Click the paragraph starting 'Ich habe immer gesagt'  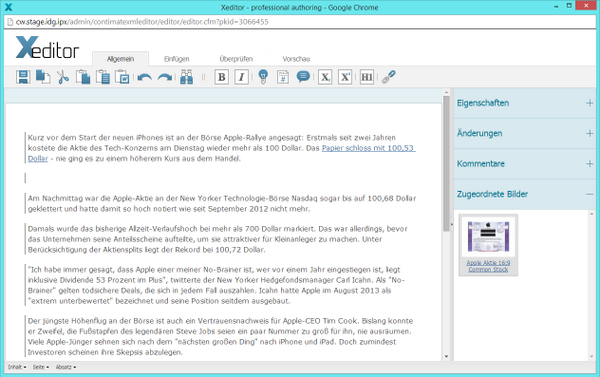point(222,285)
